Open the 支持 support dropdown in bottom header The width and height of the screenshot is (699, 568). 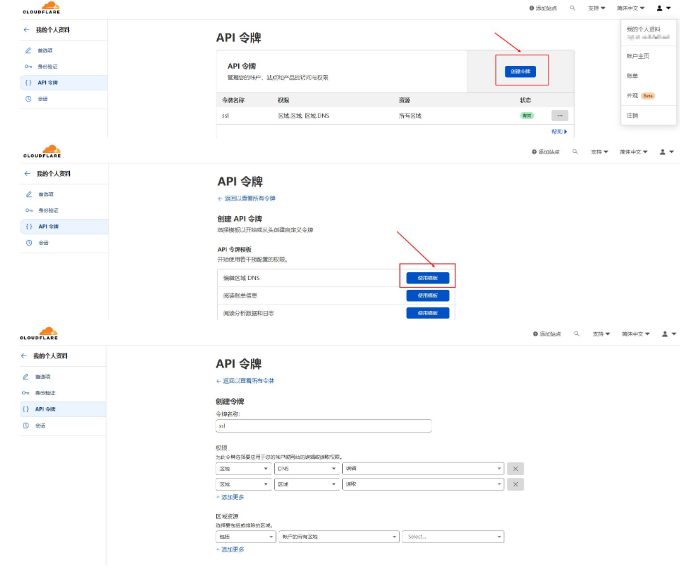click(x=597, y=332)
